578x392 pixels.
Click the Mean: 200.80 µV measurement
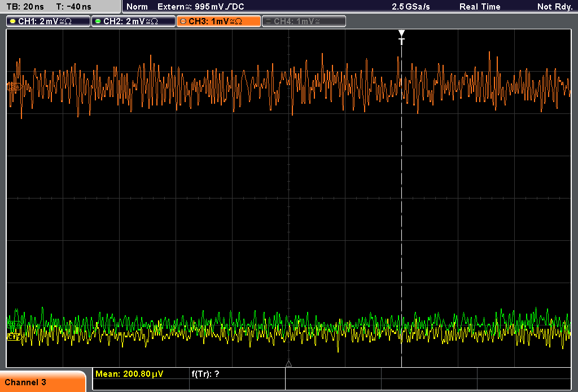129,374
